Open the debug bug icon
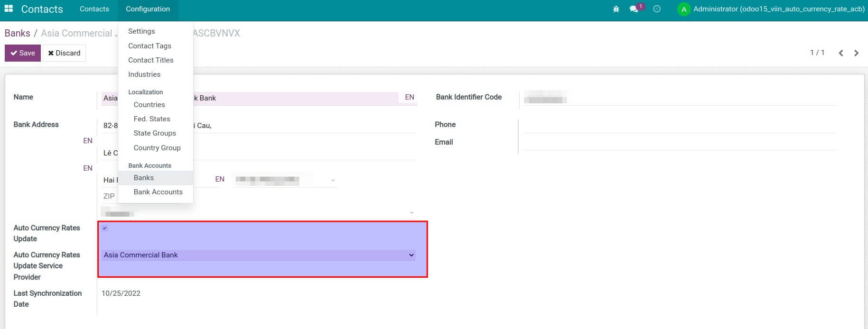This screenshot has height=329, width=868. click(616, 9)
